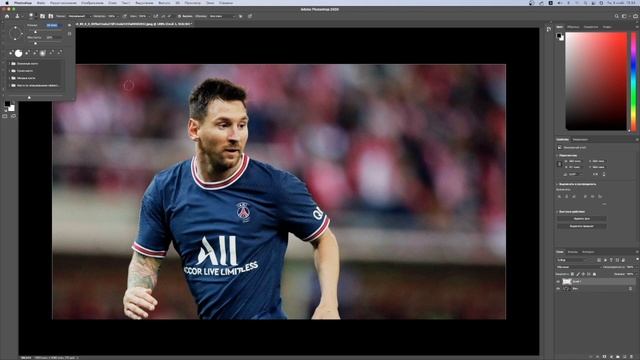Open the Flow value dropdown in options bar
The width and height of the screenshot is (640, 360).
click(143, 16)
